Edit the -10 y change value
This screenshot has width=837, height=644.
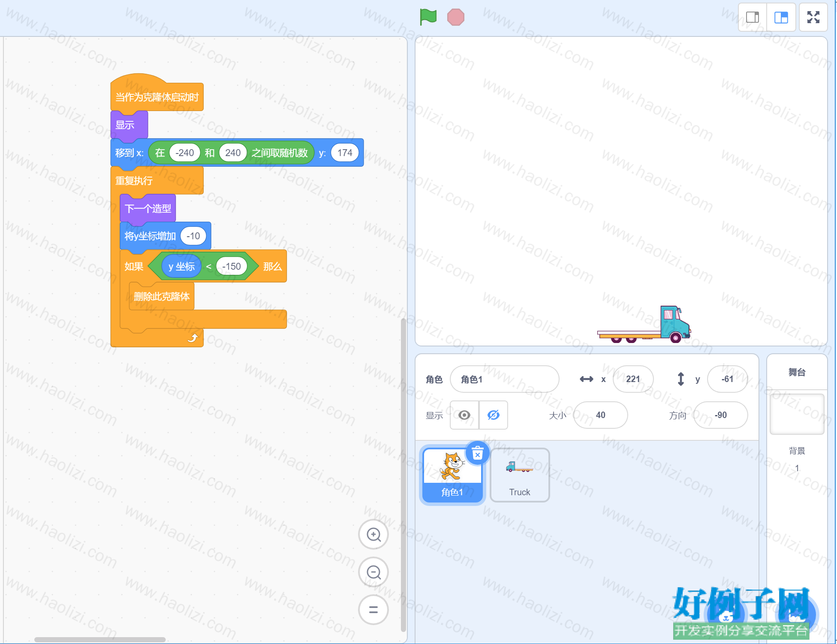click(193, 236)
